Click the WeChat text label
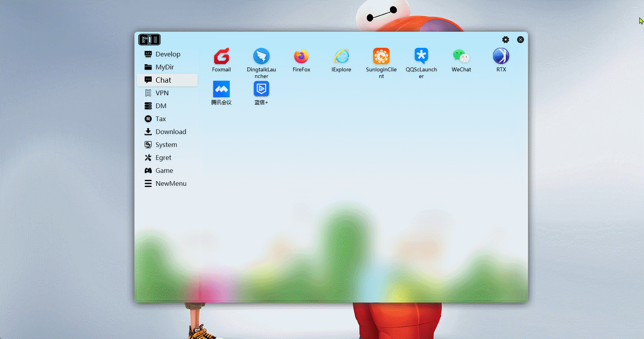The height and width of the screenshot is (339, 644). [x=461, y=69]
